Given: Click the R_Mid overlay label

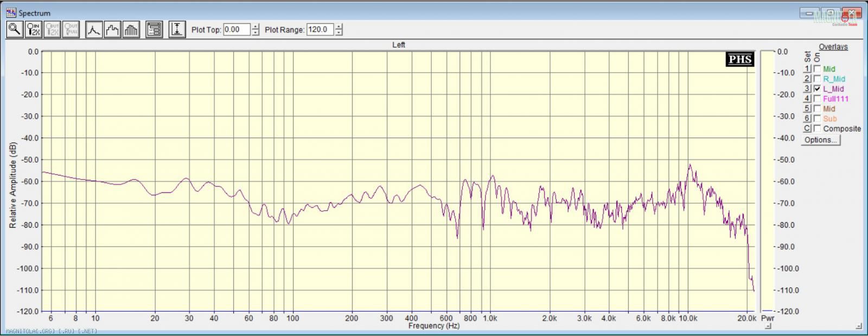Looking at the screenshot, I should coord(834,79).
